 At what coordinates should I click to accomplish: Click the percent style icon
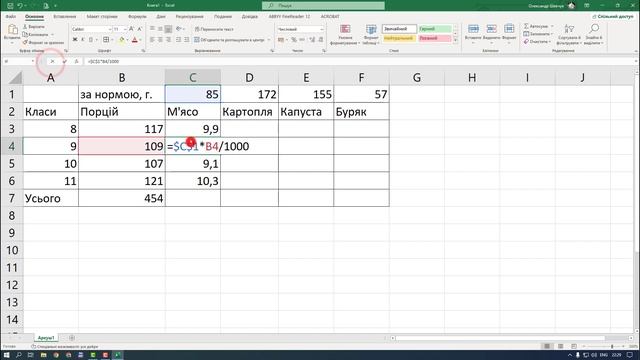pyautogui.click(x=293, y=40)
